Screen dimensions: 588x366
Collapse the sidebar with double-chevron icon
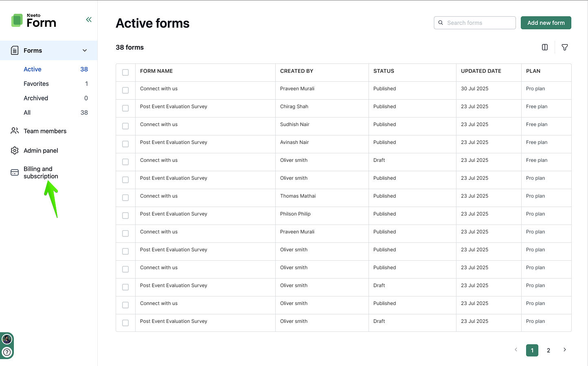[x=89, y=20]
